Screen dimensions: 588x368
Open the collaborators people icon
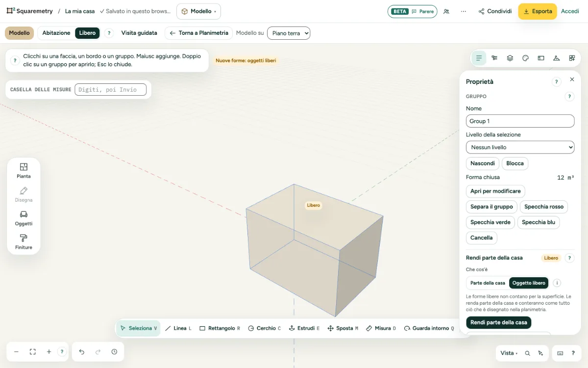point(446,11)
